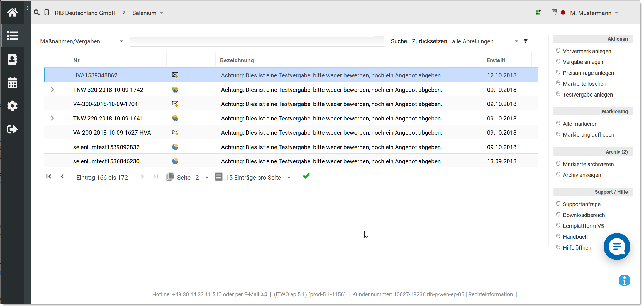The width and height of the screenshot is (644, 308).
Task: Click the Suche button
Action: pos(399,41)
